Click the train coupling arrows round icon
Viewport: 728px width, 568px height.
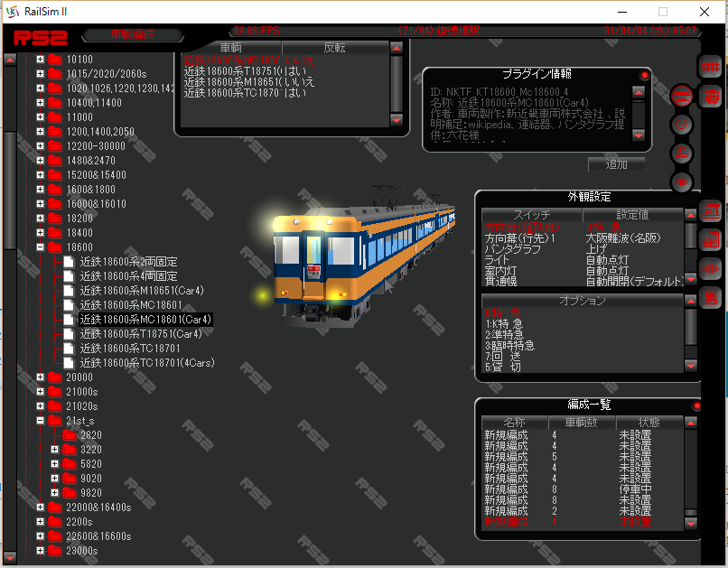point(682,154)
